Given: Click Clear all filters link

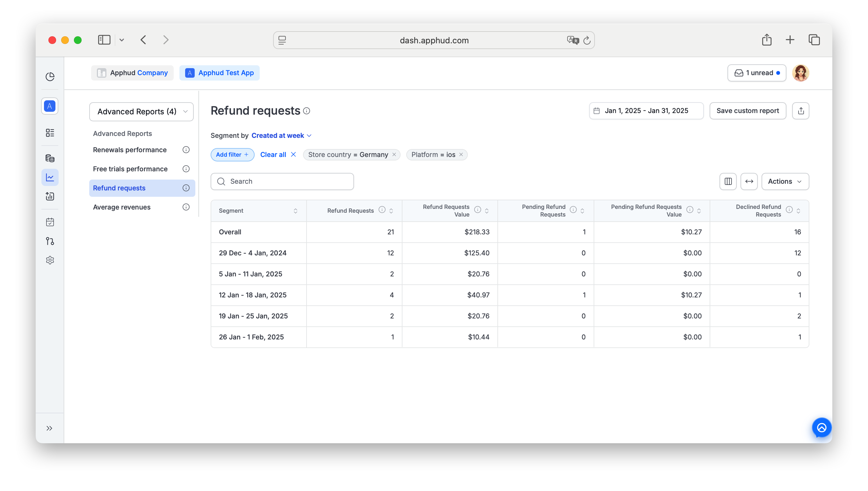Looking at the screenshot, I should (278, 154).
